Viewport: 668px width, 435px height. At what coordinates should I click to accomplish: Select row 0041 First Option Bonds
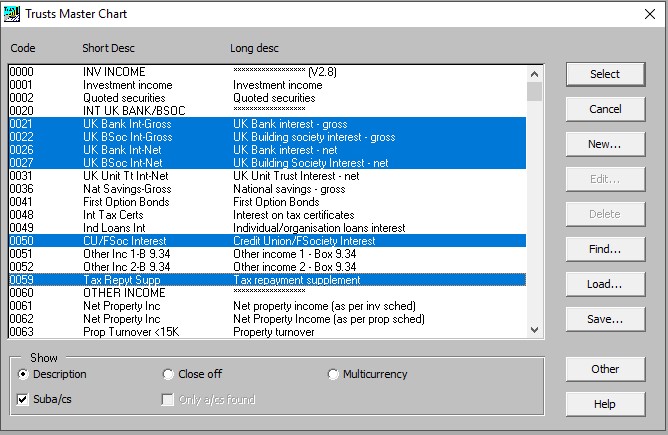(x=268, y=202)
